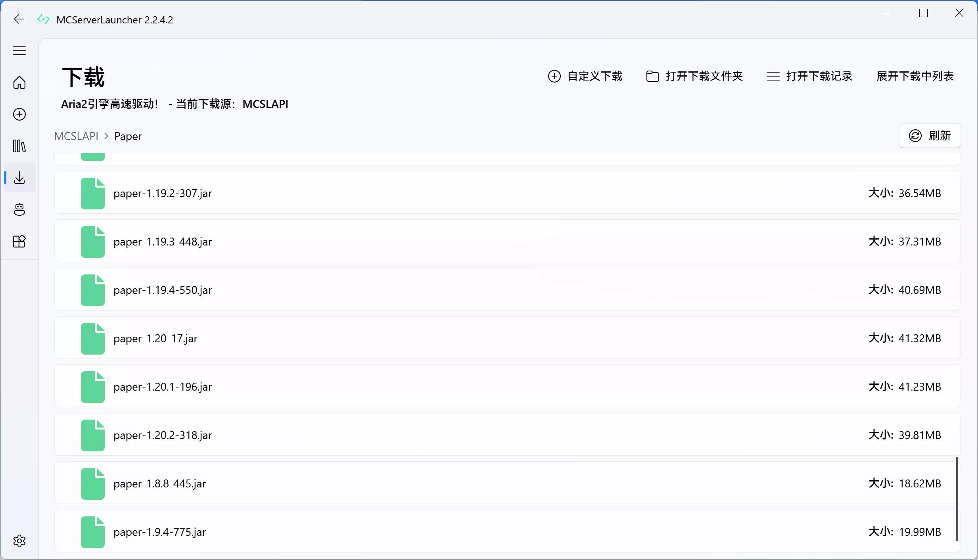Click the paper-1.8.8-445.jar file icon
The image size is (978, 560).
92,483
